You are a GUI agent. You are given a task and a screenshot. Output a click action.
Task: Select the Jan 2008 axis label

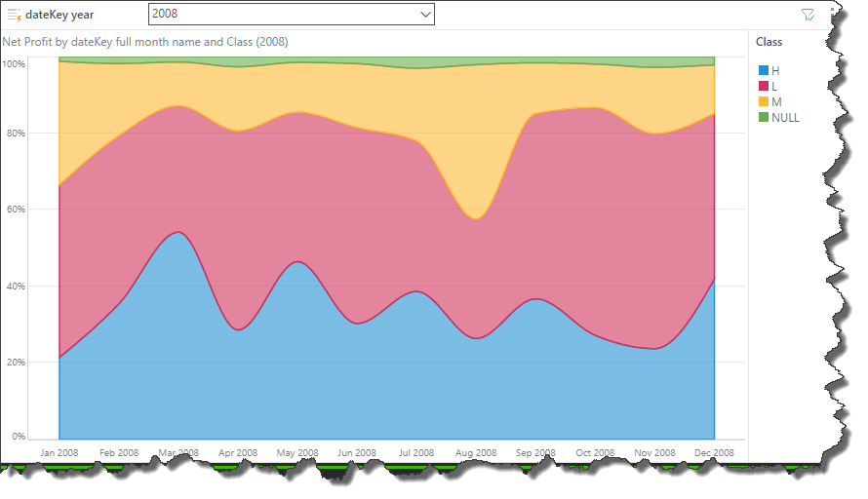[x=59, y=453]
